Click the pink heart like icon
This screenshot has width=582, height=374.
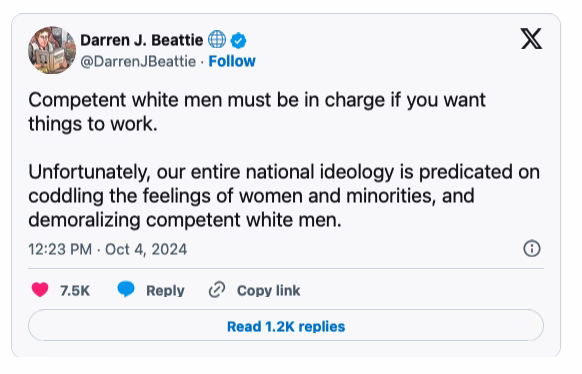pos(40,289)
